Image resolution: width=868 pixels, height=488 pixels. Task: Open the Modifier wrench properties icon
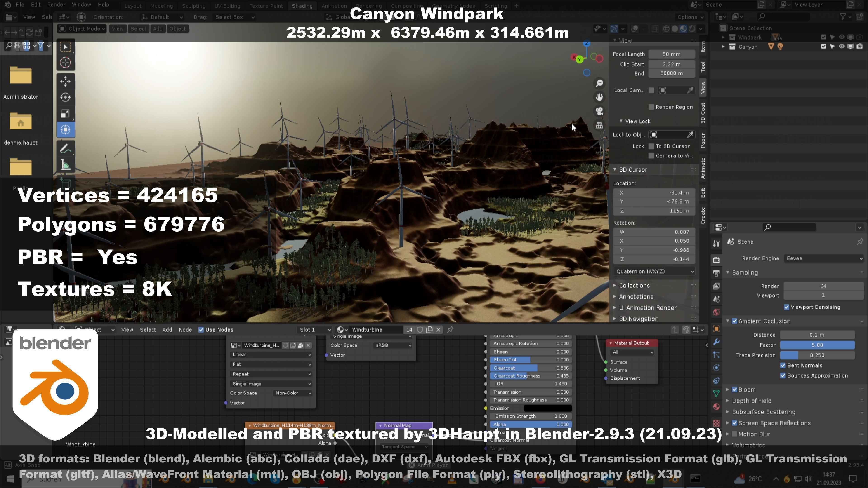tap(716, 342)
